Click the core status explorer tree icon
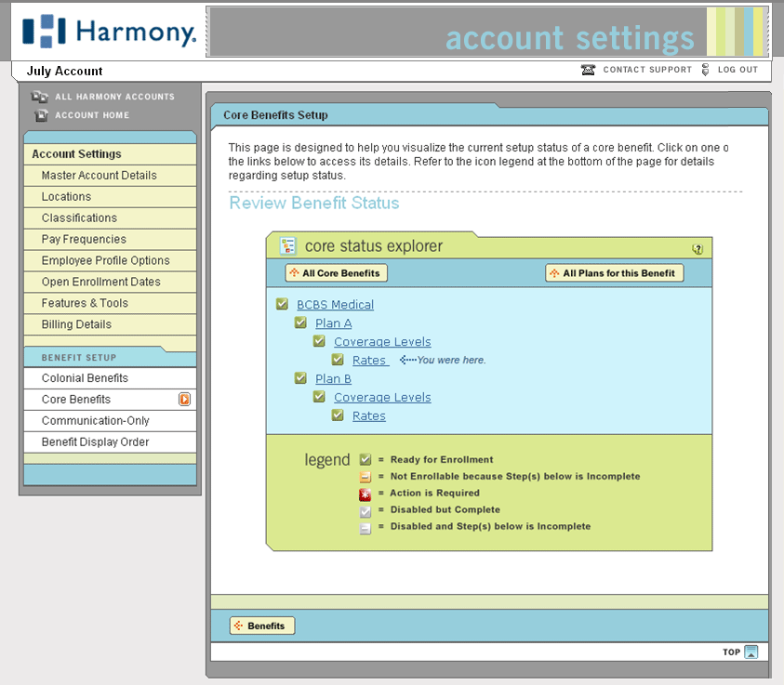The image size is (784, 685). pyautogui.click(x=288, y=246)
